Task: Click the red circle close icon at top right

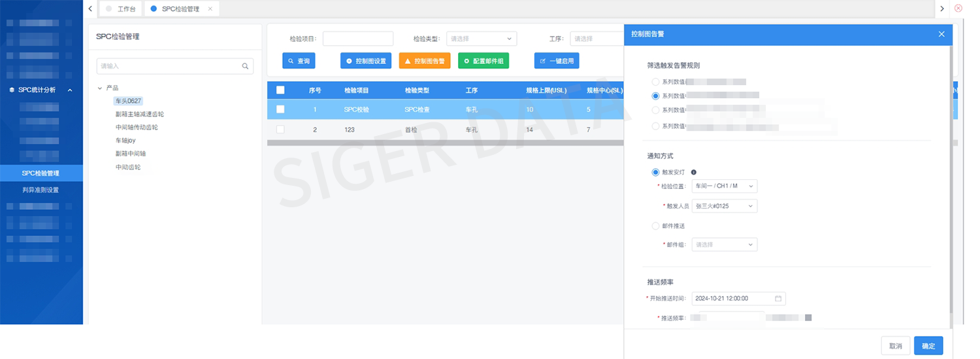Action: click(958, 9)
